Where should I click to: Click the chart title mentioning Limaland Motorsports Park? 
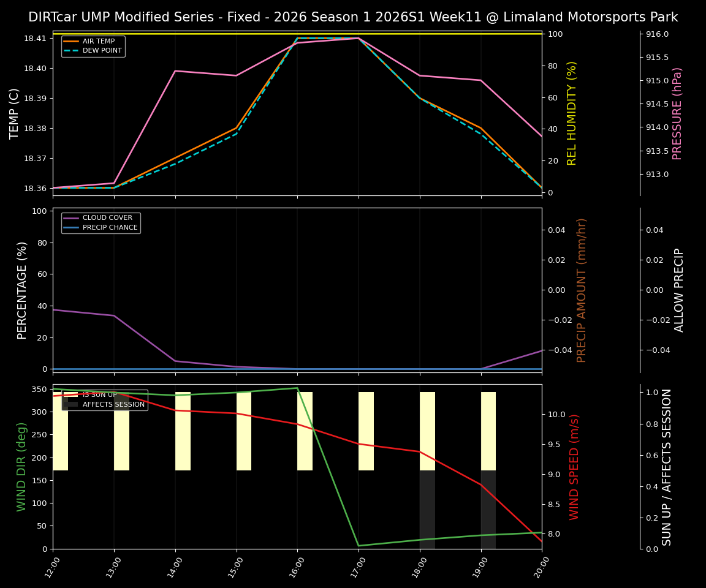coord(353,17)
